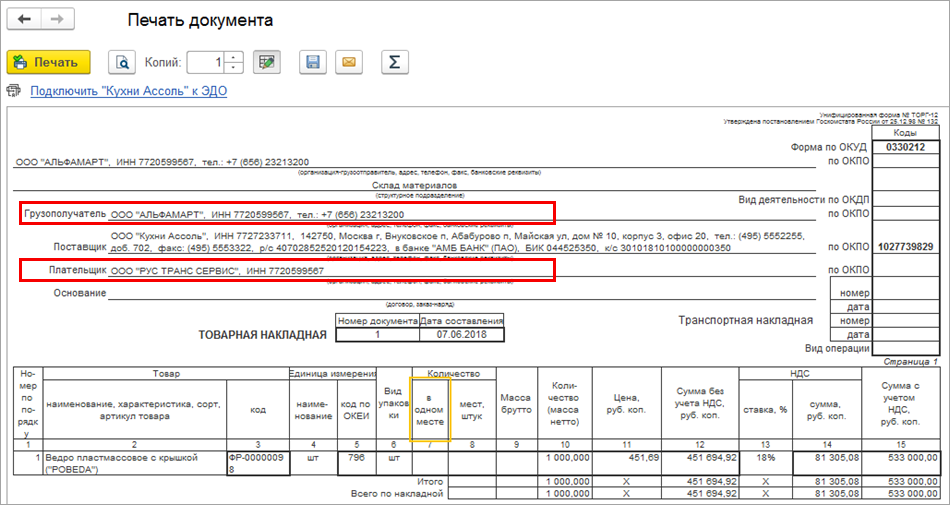Click the Всего по накладной label

coord(398,493)
